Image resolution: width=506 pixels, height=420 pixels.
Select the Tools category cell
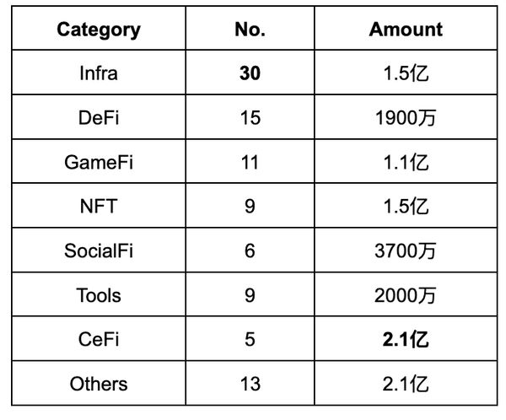[99, 295]
